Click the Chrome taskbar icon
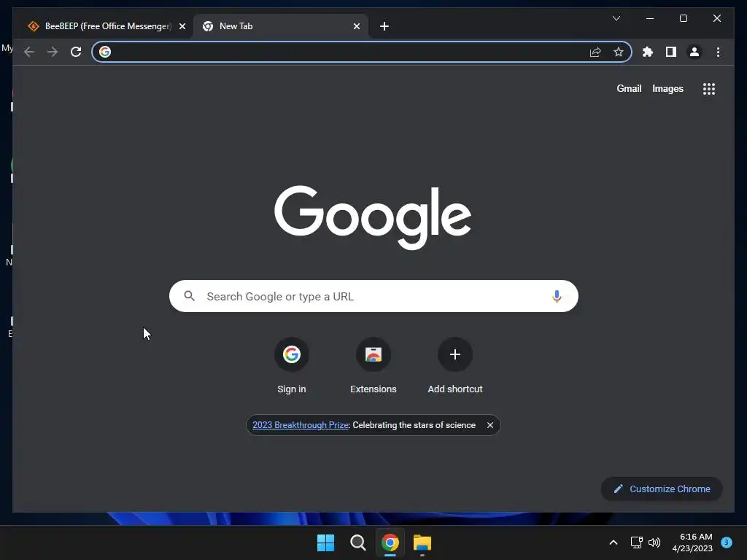Viewport: 747px width, 560px height. (390, 542)
